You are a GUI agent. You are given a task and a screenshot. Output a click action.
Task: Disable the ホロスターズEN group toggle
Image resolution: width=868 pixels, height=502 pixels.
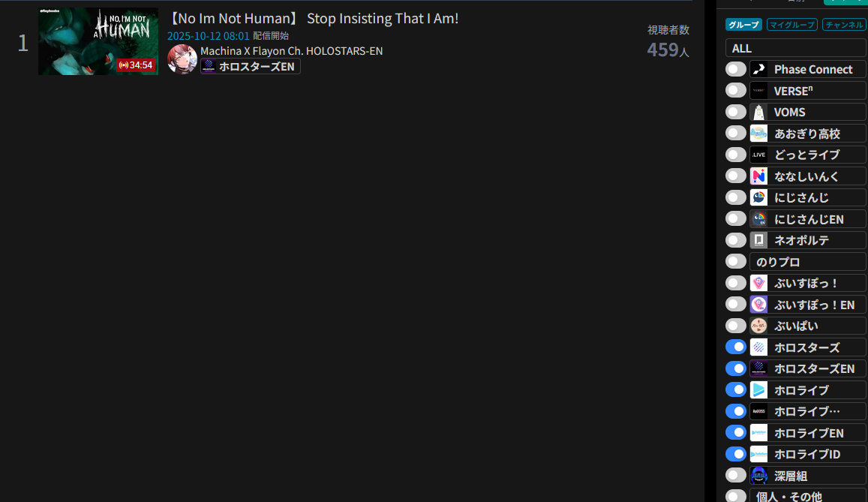point(736,368)
